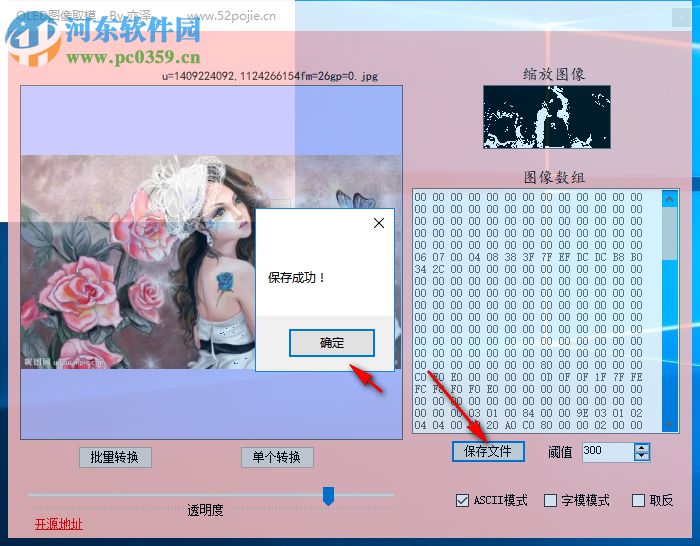Click the 批量转换 button
This screenshot has height=546, width=700.
115,457
